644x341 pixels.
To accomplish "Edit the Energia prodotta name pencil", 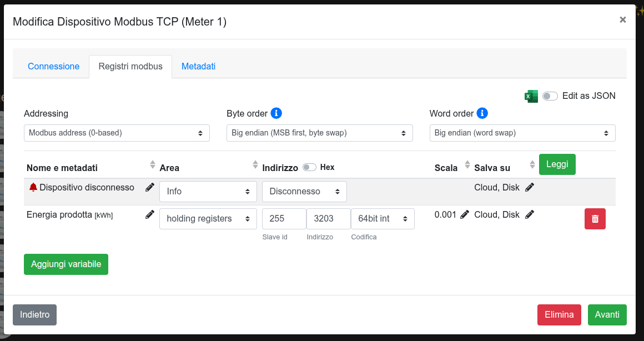I will pyautogui.click(x=150, y=215).
